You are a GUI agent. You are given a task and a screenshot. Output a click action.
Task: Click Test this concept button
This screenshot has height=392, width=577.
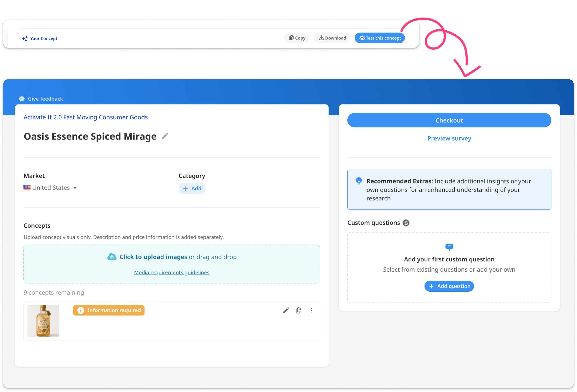[x=380, y=38]
